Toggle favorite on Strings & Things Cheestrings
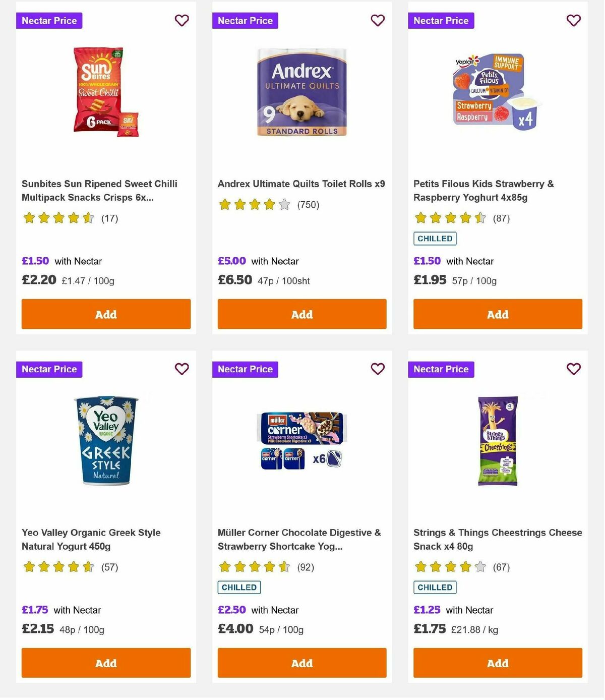605x700 pixels. pos(573,369)
